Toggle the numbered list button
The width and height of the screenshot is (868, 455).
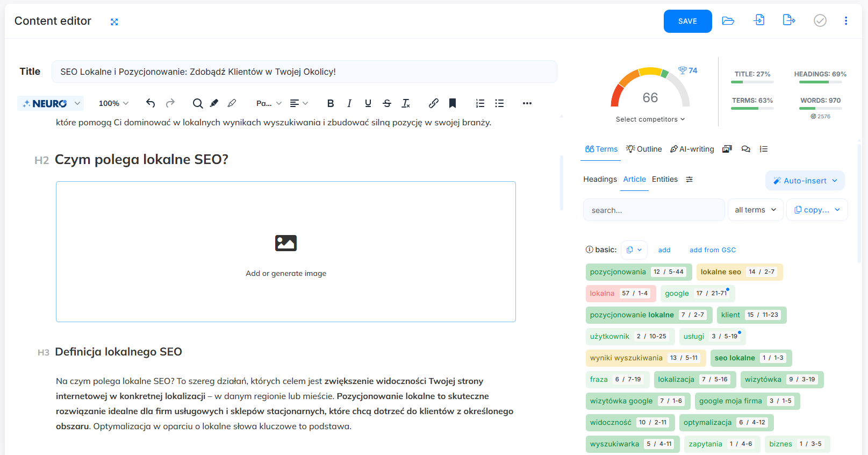[480, 103]
